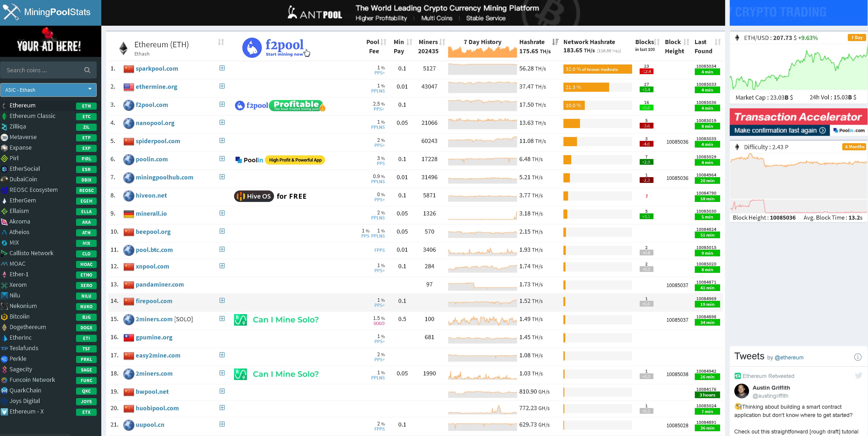Click the Metaverse ETP sidebar icon
The image size is (868, 436).
5,137
